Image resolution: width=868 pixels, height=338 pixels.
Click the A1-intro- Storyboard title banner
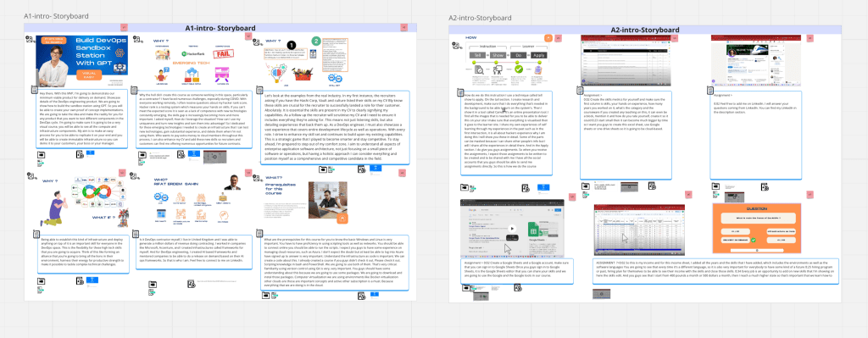click(x=220, y=28)
